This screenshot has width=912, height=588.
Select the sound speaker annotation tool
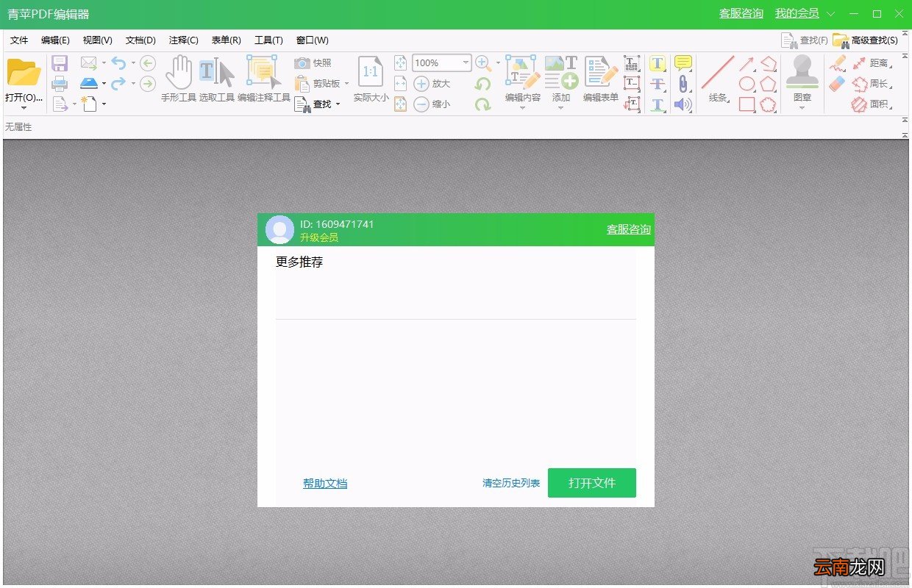[683, 104]
